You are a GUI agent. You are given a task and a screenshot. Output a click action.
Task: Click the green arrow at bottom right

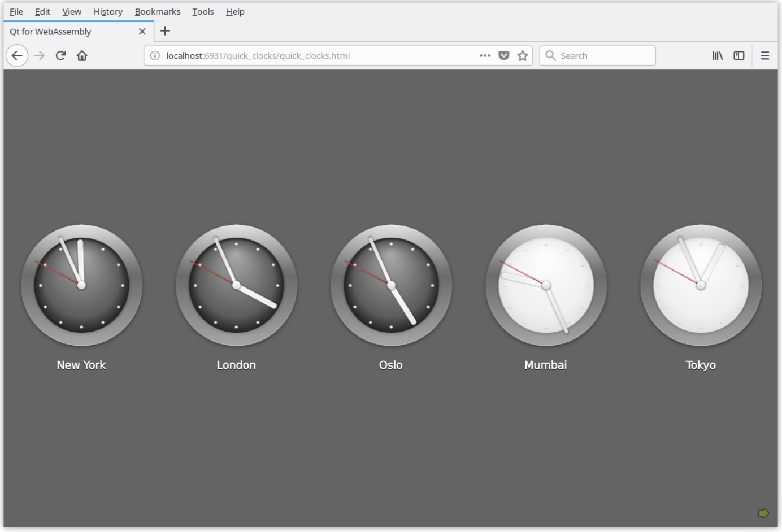pyautogui.click(x=764, y=513)
